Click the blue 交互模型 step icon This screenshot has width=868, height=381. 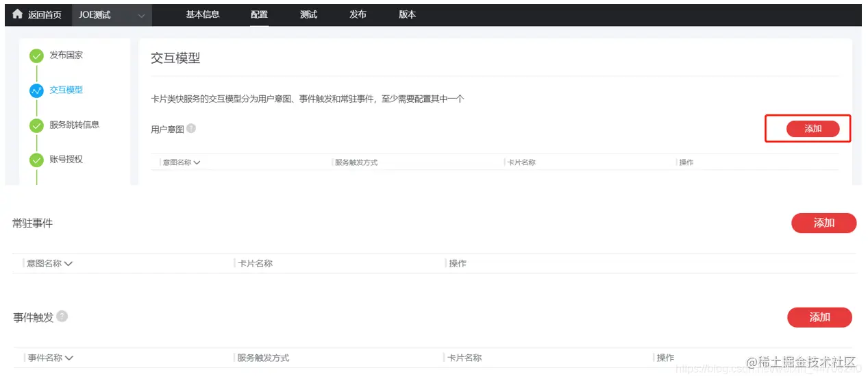pyautogui.click(x=36, y=91)
